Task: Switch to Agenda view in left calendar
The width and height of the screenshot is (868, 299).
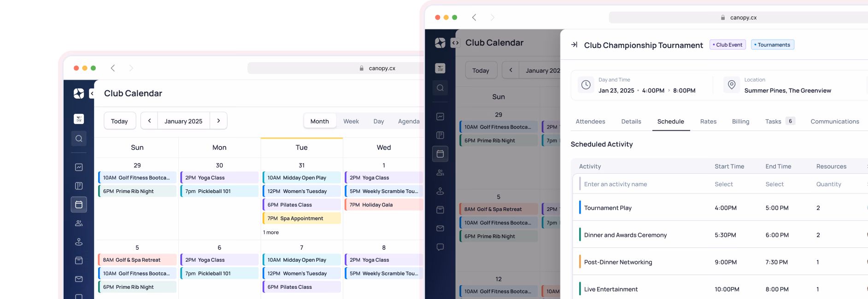Action: 409,121
